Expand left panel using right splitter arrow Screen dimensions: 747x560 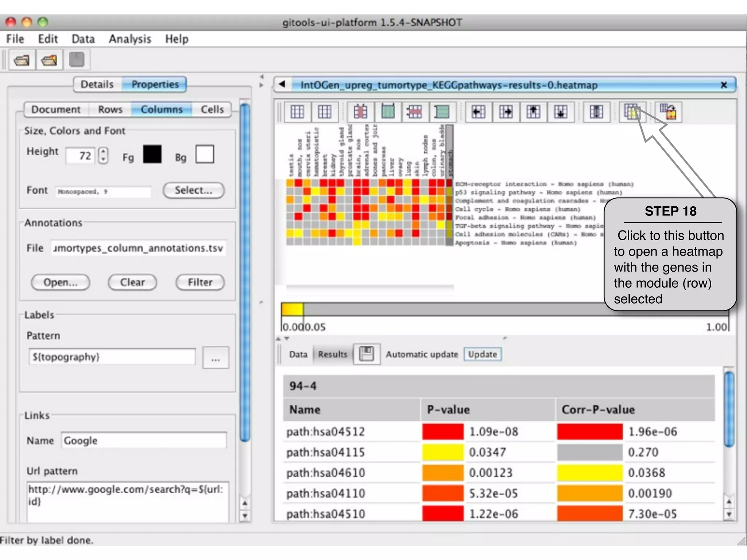262,85
